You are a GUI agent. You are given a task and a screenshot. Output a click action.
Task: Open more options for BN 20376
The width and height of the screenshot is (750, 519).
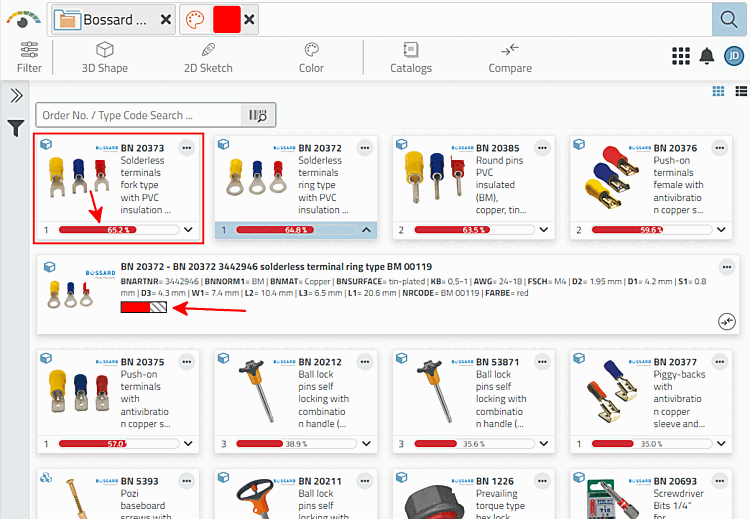[719, 148]
